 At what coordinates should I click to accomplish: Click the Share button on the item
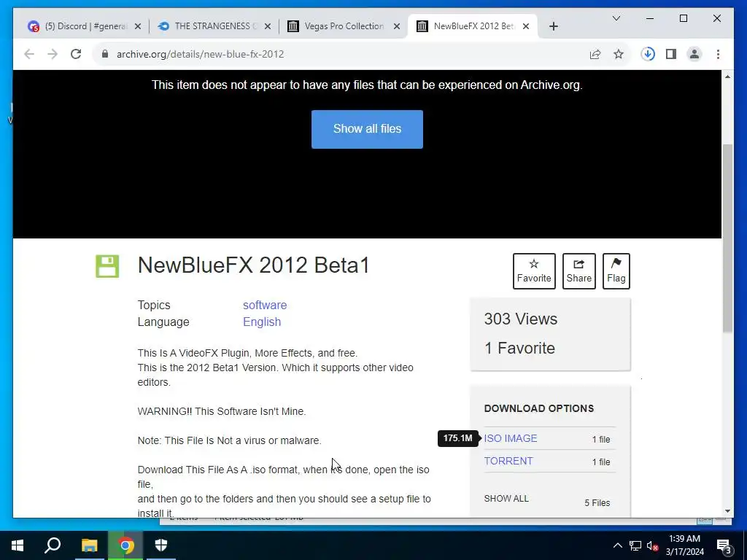coord(578,271)
